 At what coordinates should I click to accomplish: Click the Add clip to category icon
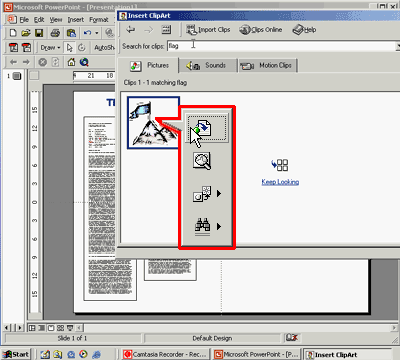[202, 194]
